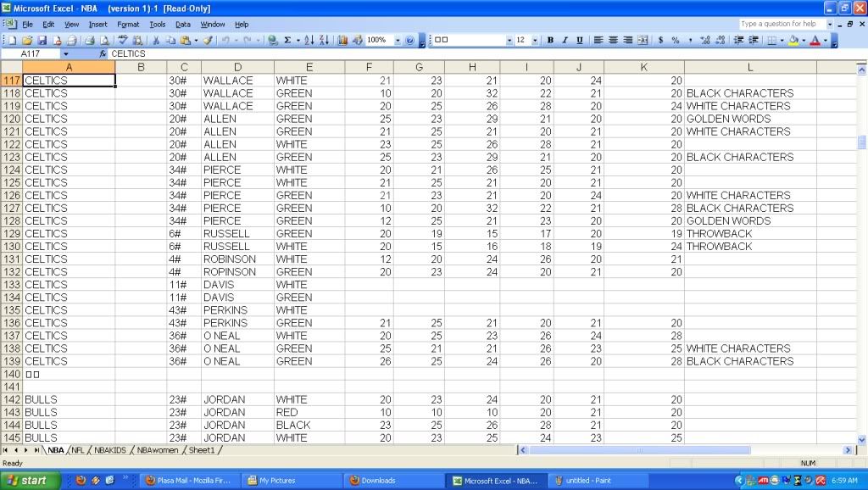
Task: Decrease cell indent
Action: coord(738,40)
